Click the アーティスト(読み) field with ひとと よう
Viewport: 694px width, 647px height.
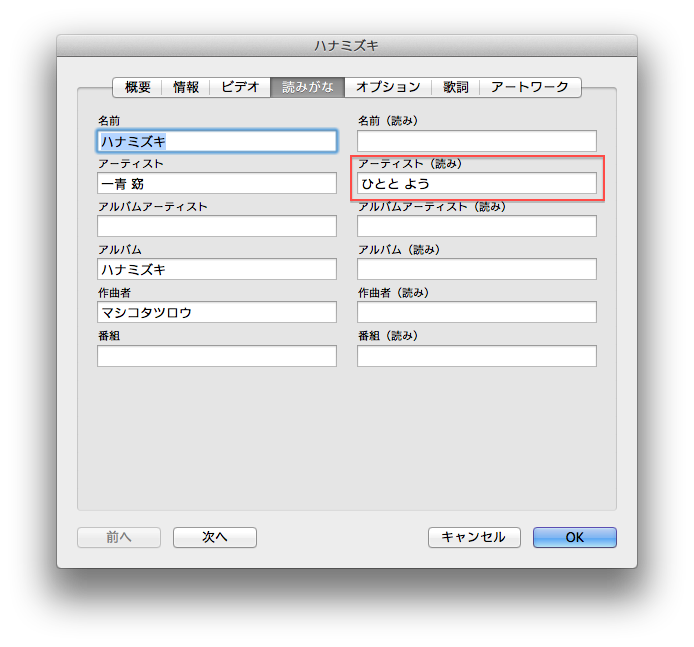[477, 184]
